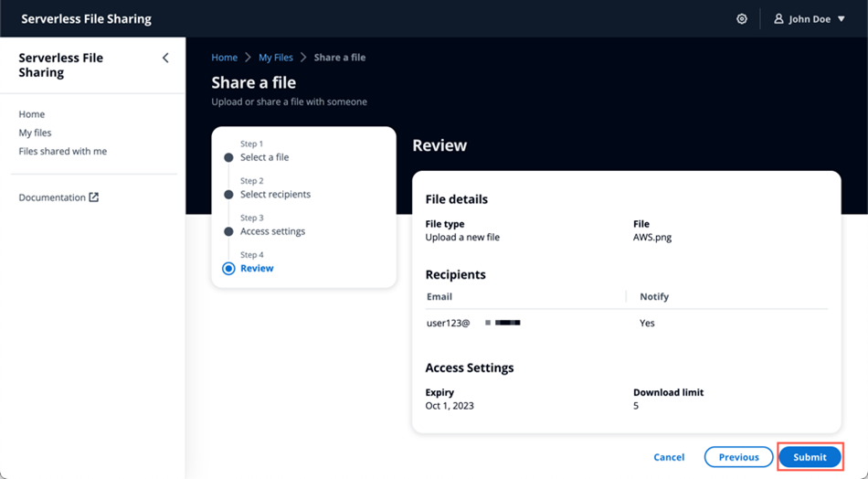The image size is (868, 479).
Task: Submit the file share
Action: point(810,457)
